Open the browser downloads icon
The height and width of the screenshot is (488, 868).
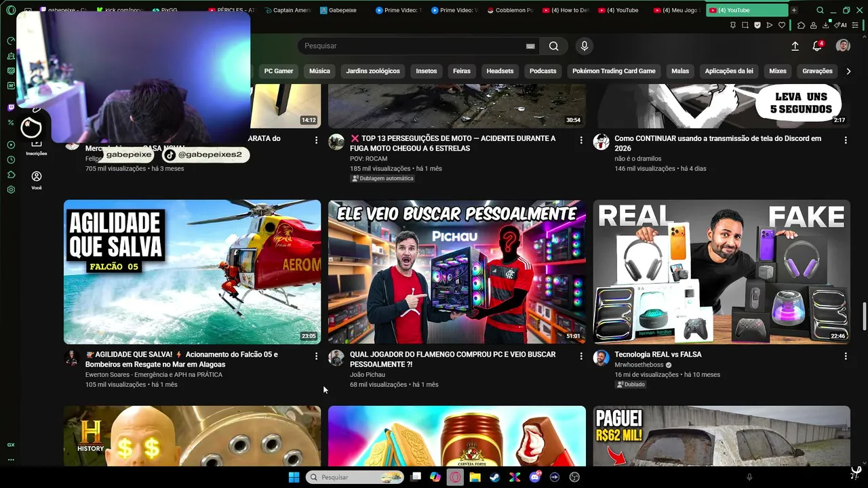point(825,25)
